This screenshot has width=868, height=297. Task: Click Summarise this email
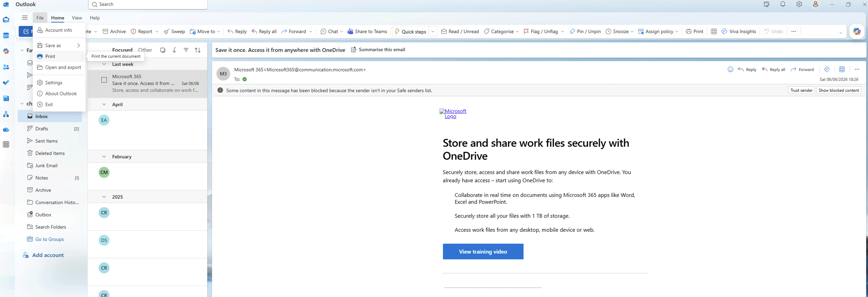point(378,50)
